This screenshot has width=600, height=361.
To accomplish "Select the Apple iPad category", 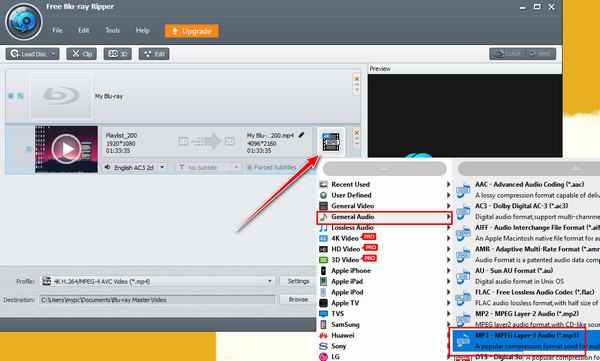I will (x=385, y=281).
